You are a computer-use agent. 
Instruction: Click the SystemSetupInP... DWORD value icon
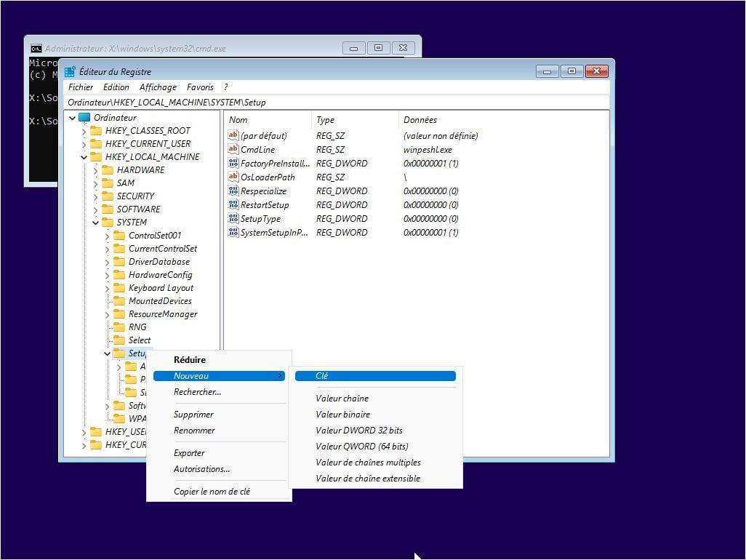pyautogui.click(x=233, y=232)
